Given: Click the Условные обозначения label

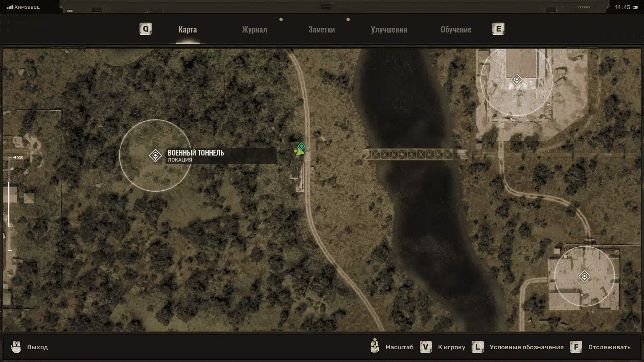Looking at the screenshot, I should [x=526, y=347].
